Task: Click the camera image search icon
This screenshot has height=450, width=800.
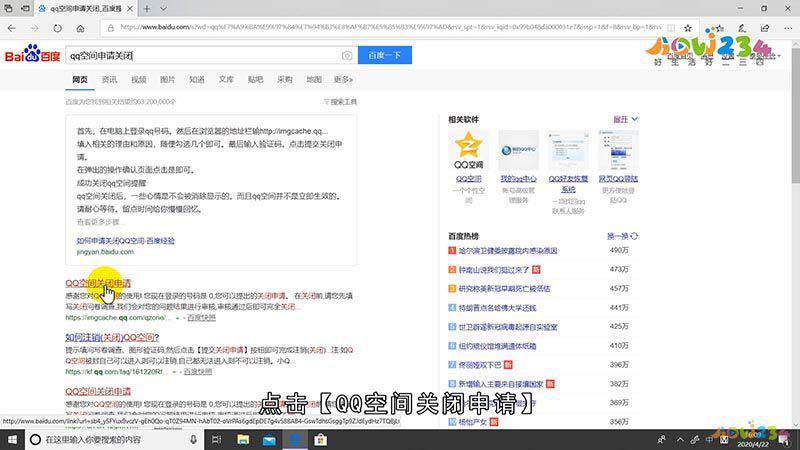Action: (347, 55)
